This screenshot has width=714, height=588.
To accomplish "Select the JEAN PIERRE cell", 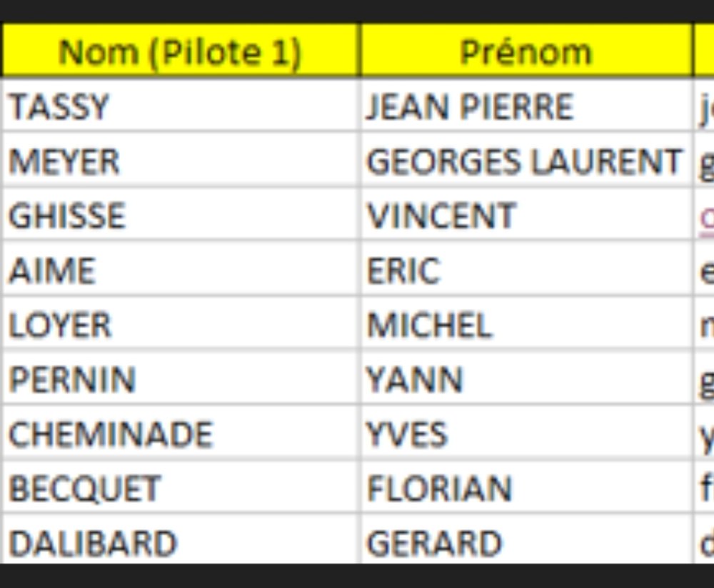I will coord(526,107).
